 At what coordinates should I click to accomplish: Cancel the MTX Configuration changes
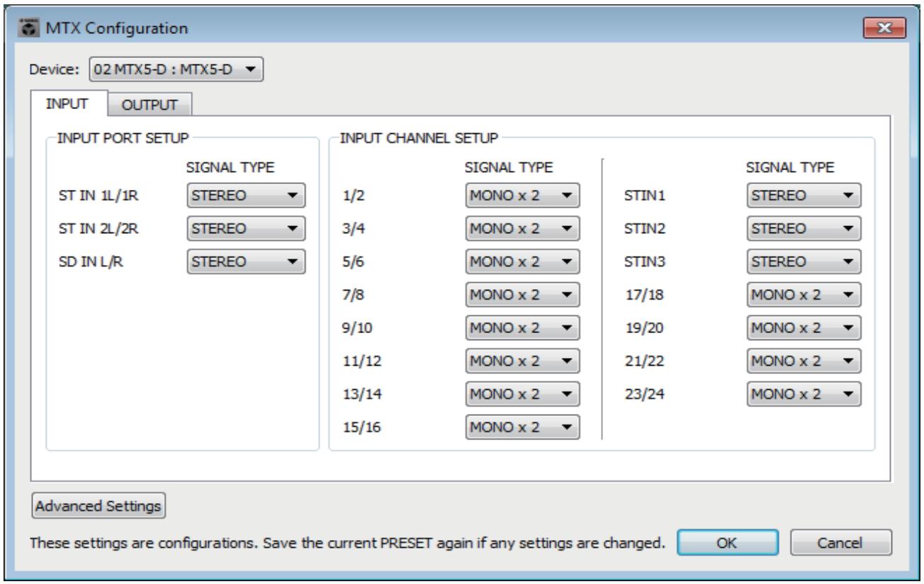[840, 544]
